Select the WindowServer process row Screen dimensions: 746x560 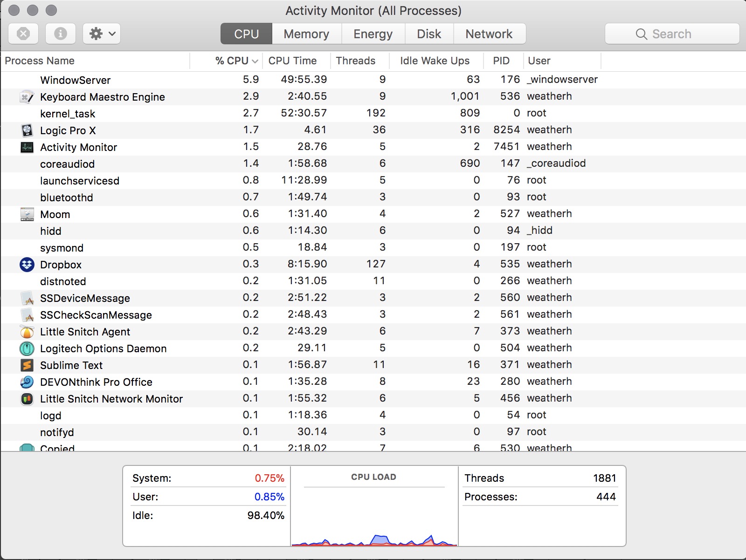pos(373,80)
